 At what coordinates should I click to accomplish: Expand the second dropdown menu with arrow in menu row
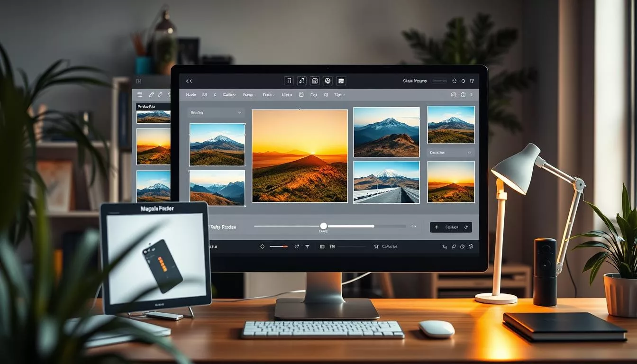[x=249, y=95]
